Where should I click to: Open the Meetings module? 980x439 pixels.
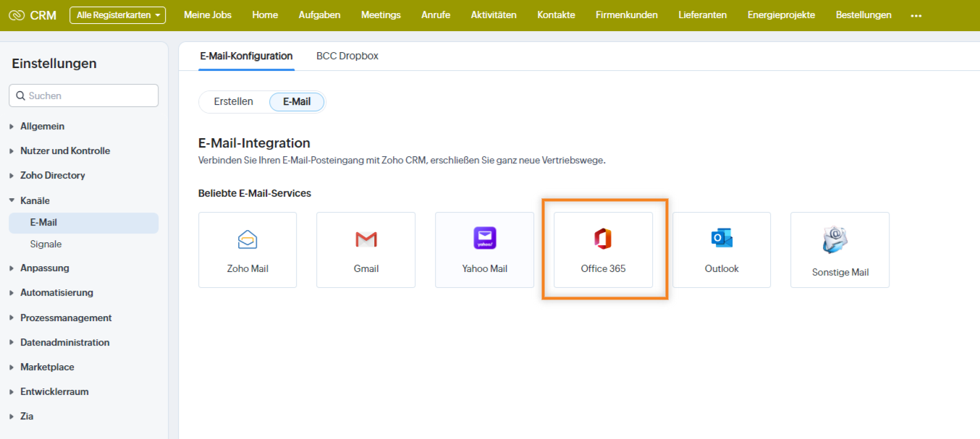pos(381,15)
